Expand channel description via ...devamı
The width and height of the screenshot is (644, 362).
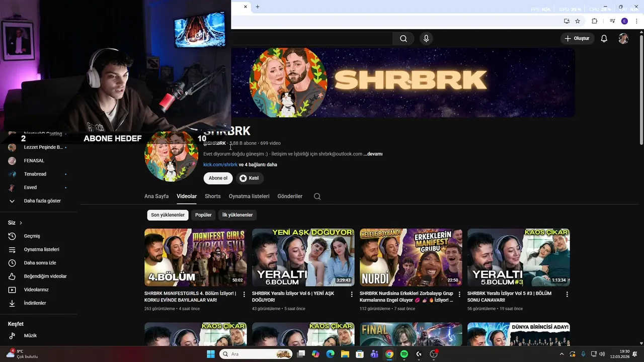373,154
